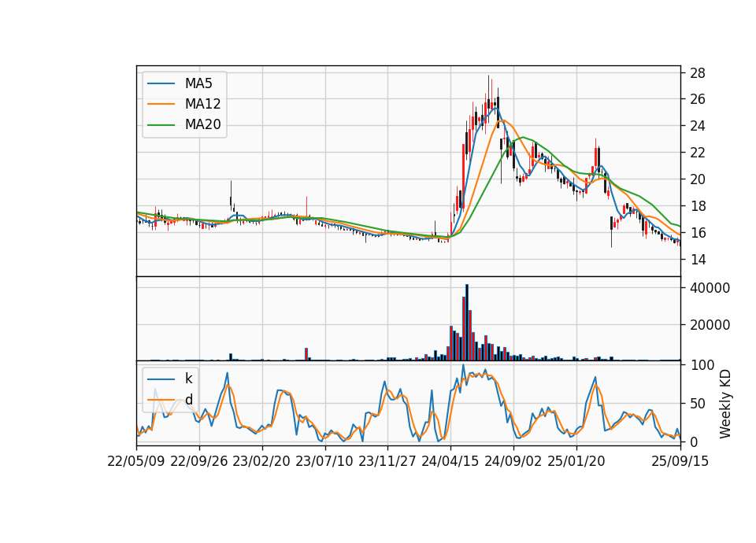Click the price axis value 16
Image resolution: width=756 pixels, height=543 pixels.
[698, 233]
